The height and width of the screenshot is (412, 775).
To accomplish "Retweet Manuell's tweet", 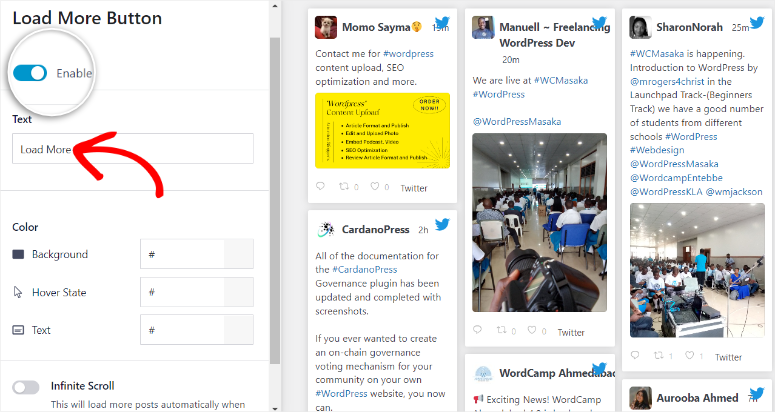I will coord(501,330).
